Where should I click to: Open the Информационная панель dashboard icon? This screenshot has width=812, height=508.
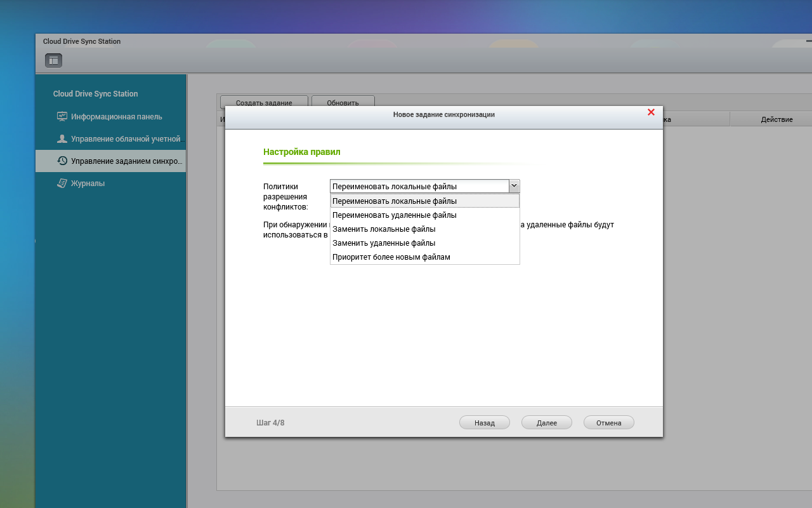(x=62, y=116)
